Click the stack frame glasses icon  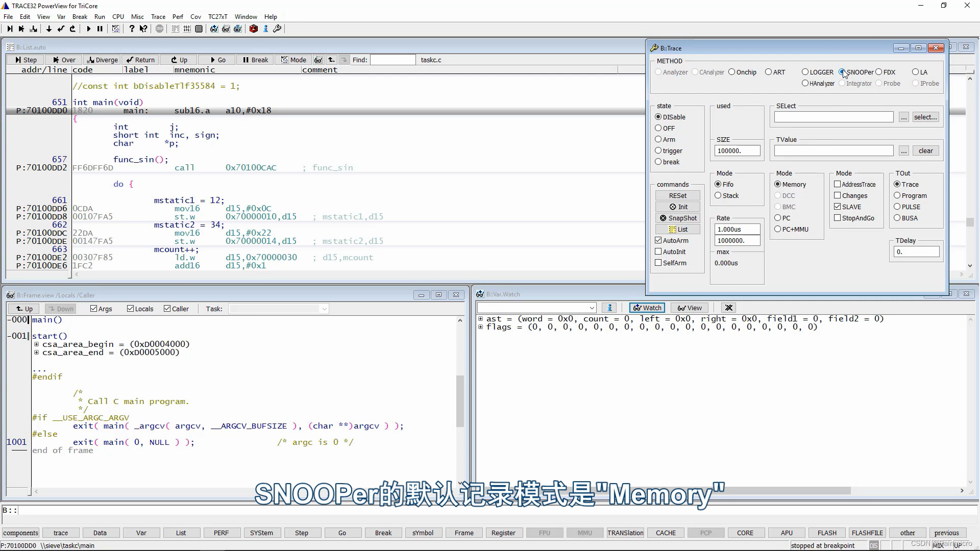[237, 29]
